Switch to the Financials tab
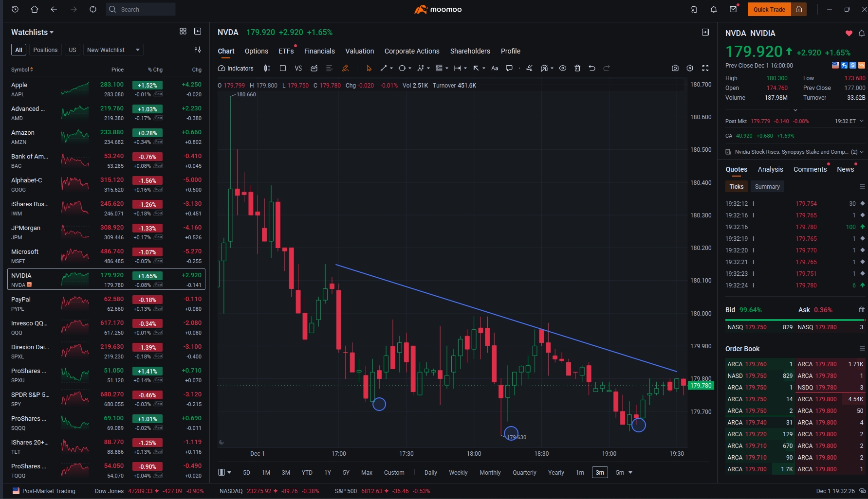Image resolution: width=868 pixels, height=499 pixels. point(319,51)
